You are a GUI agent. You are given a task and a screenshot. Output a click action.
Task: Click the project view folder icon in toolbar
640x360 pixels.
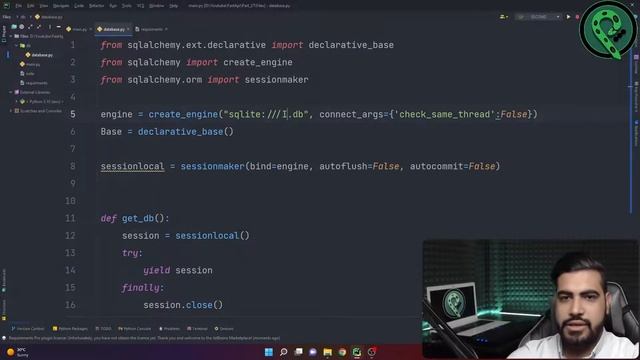click(14, 27)
